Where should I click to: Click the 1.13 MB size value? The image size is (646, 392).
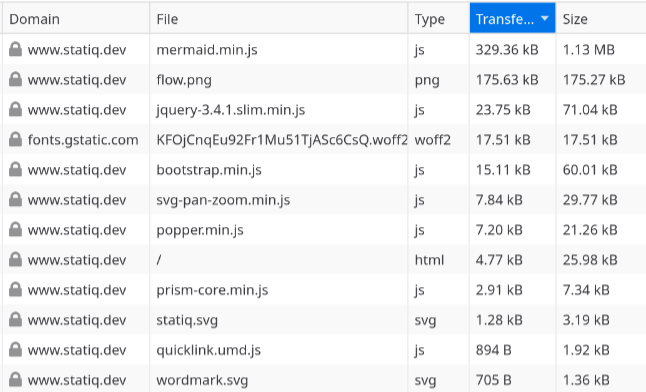click(589, 50)
